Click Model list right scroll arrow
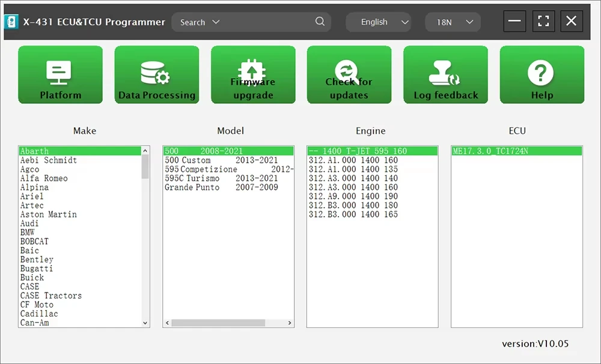The width and height of the screenshot is (601, 364). [x=290, y=323]
